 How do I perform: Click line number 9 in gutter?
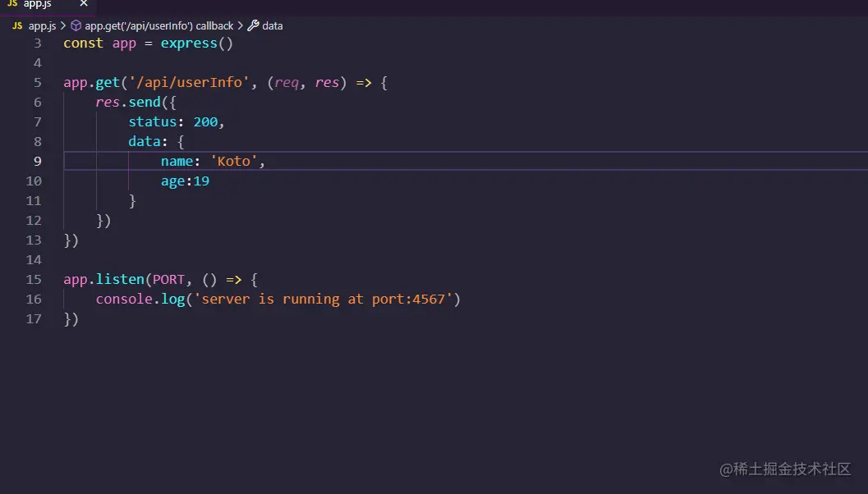coord(37,162)
